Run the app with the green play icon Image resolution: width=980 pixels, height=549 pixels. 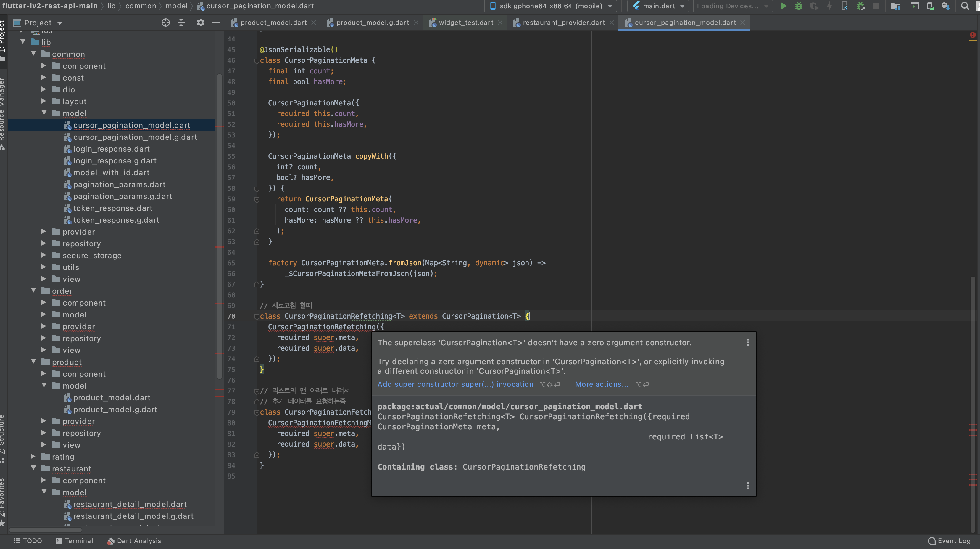[784, 6]
